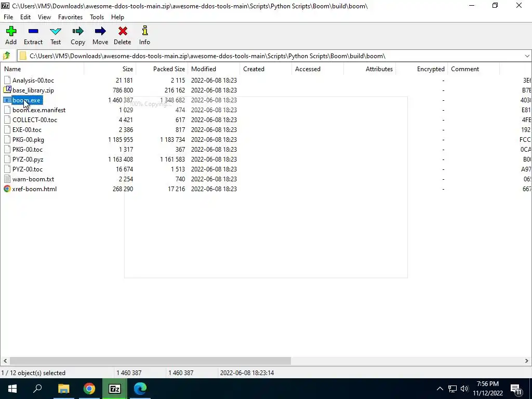532x399 pixels.
Task: Open Microsoft Edge from taskbar
Action: (x=140, y=389)
